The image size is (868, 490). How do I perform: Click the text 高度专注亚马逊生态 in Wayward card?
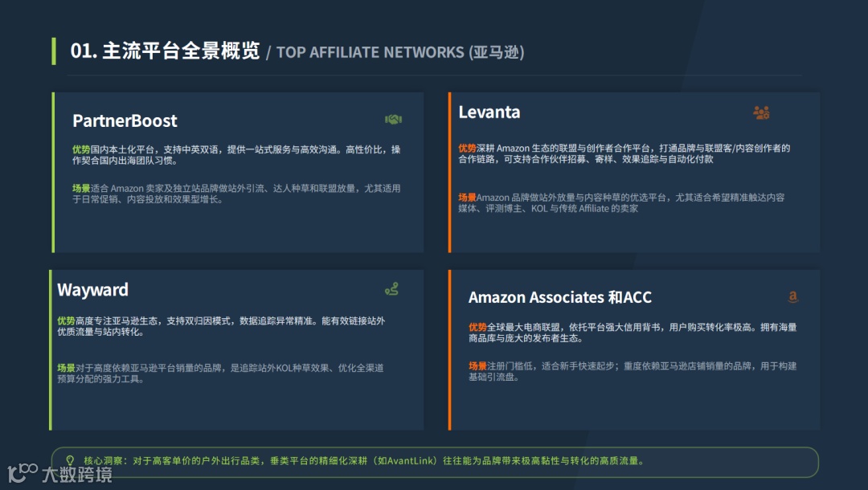117,321
